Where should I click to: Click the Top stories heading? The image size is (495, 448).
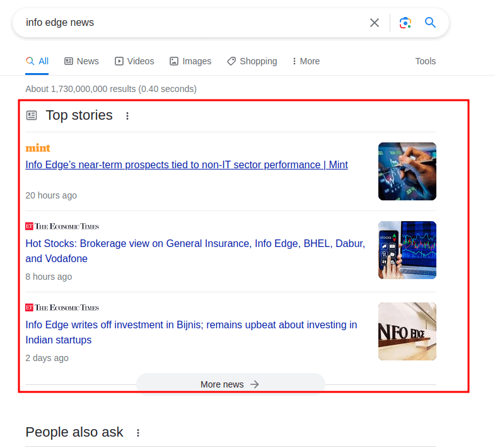(x=79, y=115)
